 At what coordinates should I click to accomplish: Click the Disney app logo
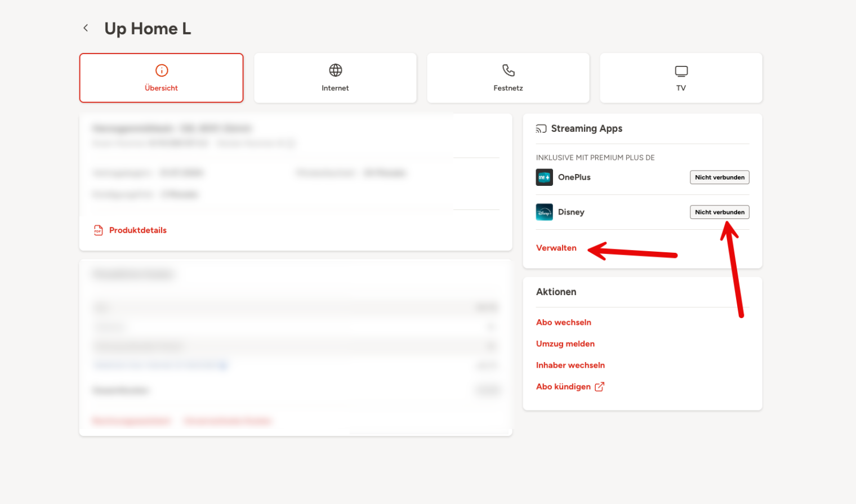544,212
